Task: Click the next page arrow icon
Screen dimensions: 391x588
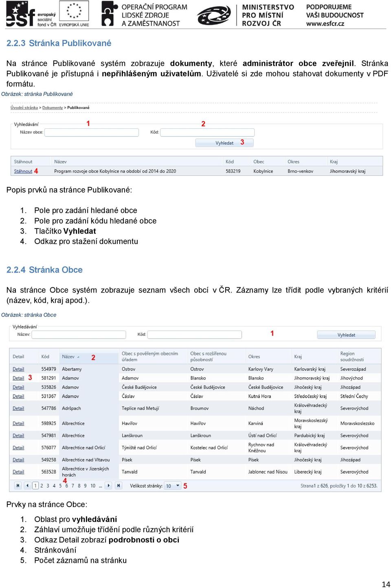Action: [108, 485]
